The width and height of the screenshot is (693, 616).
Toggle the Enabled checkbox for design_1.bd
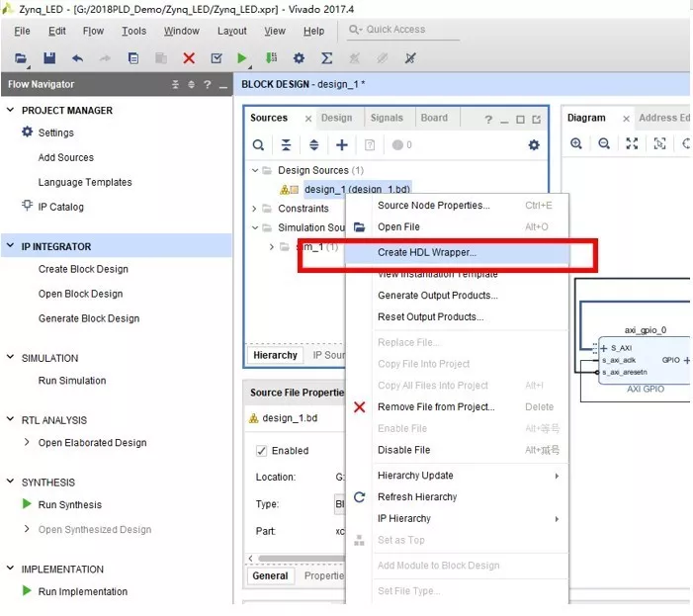point(261,451)
